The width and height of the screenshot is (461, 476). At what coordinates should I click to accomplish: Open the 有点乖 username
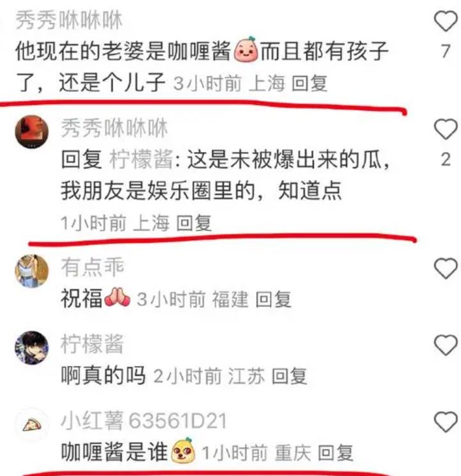click(x=92, y=267)
